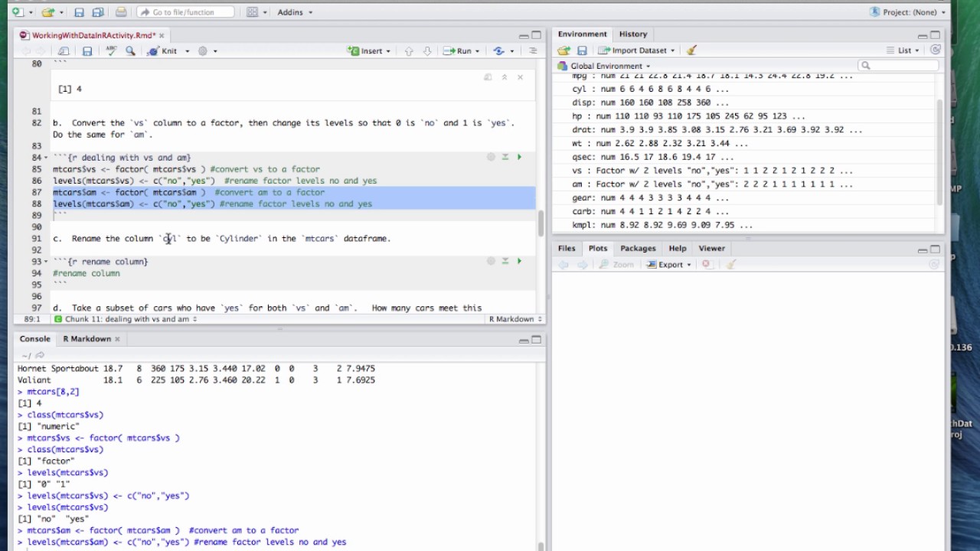The width and height of the screenshot is (980, 551).
Task: Open the Addins dropdown menu
Action: point(294,12)
